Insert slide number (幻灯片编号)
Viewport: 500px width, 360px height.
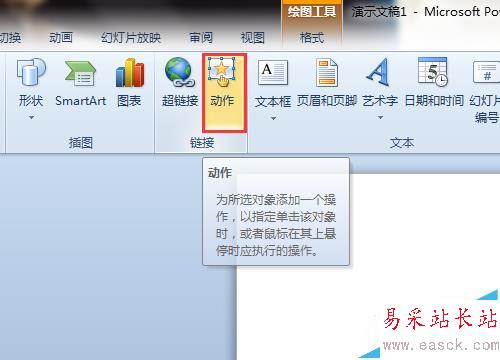point(485,91)
